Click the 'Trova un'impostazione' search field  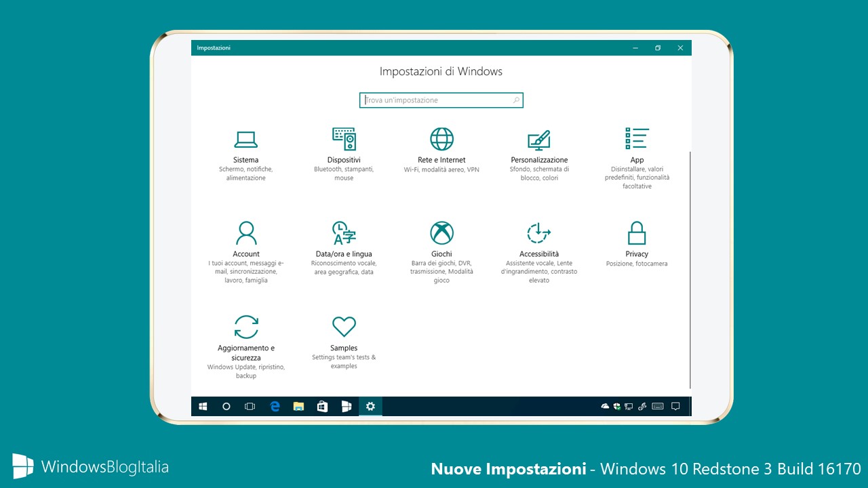(441, 100)
